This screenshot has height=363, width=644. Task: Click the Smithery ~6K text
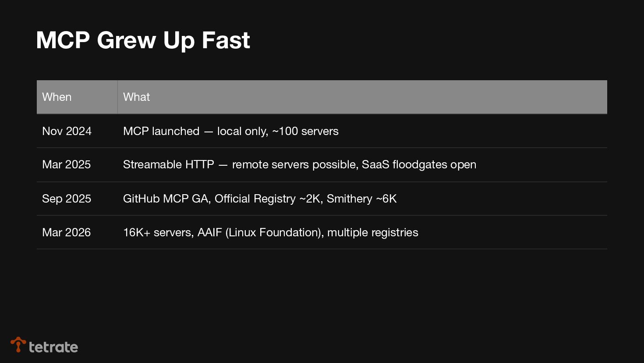362,199
